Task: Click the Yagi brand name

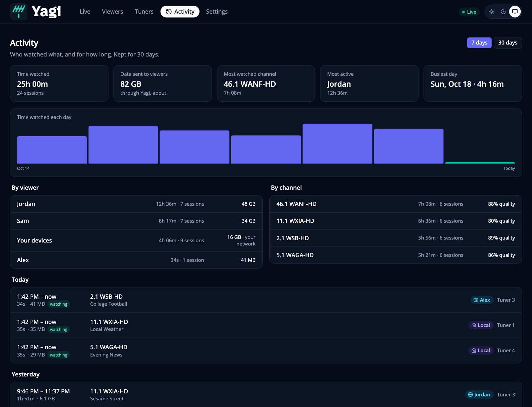Action: (46, 12)
